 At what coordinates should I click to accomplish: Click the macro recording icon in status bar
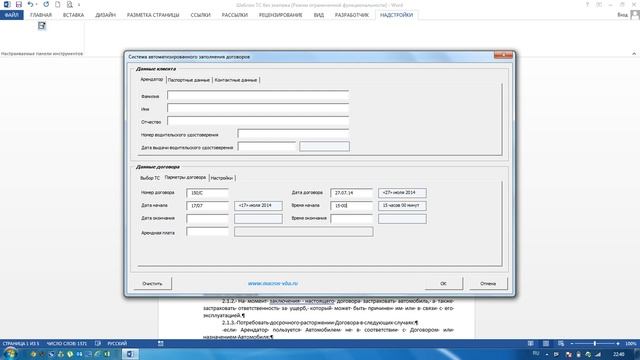point(161,344)
